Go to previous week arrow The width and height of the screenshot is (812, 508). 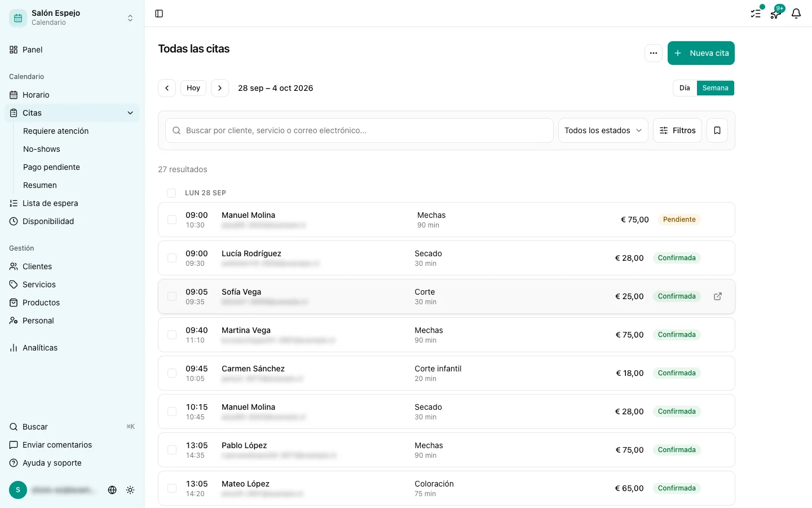click(x=167, y=88)
